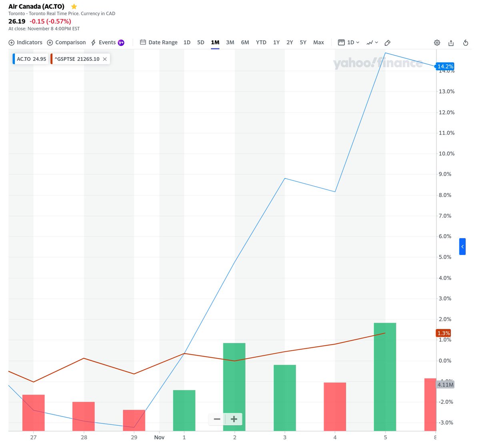Viewport: 480px width, 448px height.
Task: Select the YTD time range
Action: [x=261, y=42]
